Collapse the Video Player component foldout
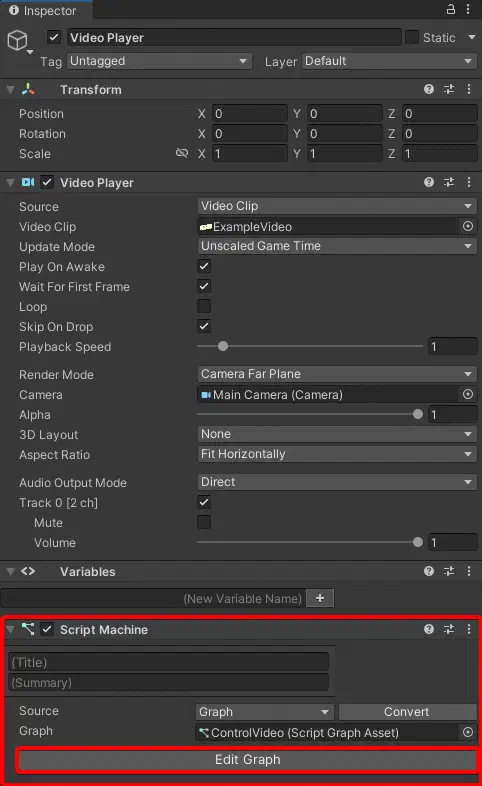The height and width of the screenshot is (786, 482). coord(10,183)
